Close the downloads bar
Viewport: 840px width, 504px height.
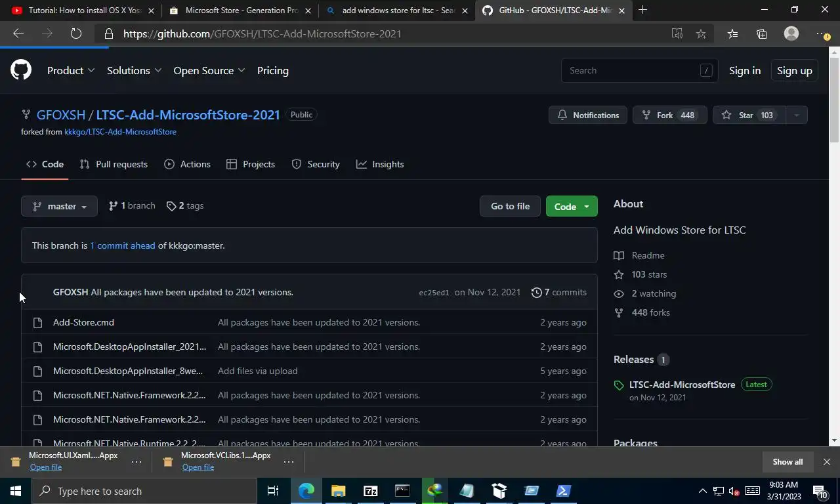coord(827,462)
